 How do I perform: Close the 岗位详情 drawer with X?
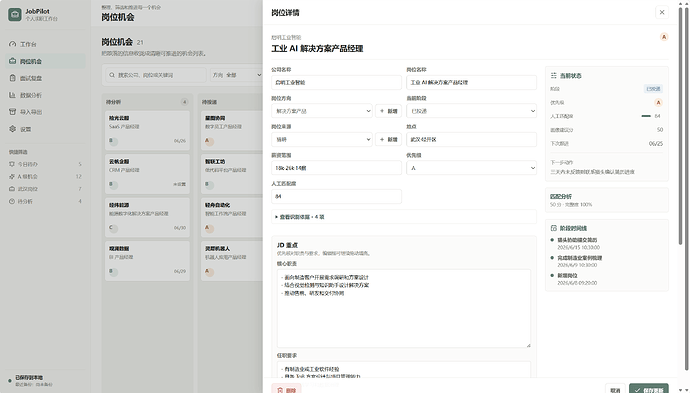(662, 12)
